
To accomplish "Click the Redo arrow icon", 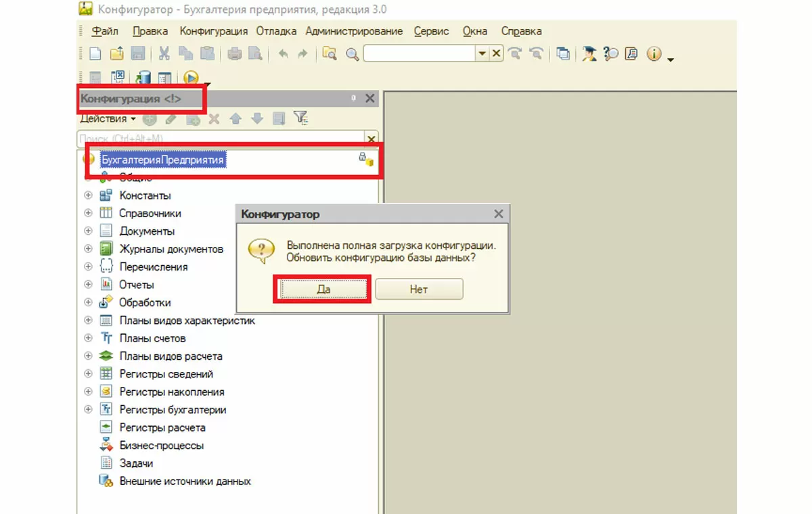I will coord(302,54).
